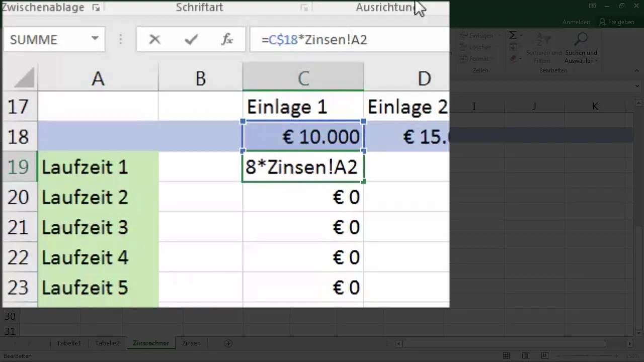Select row header 23
The height and width of the screenshot is (362, 644).
20,288
